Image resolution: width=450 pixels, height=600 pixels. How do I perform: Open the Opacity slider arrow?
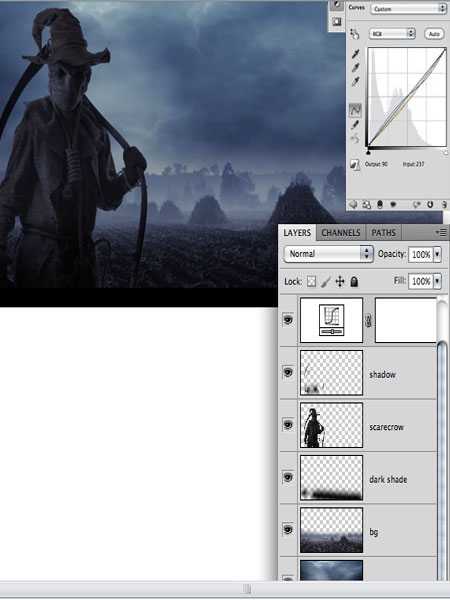point(437,254)
